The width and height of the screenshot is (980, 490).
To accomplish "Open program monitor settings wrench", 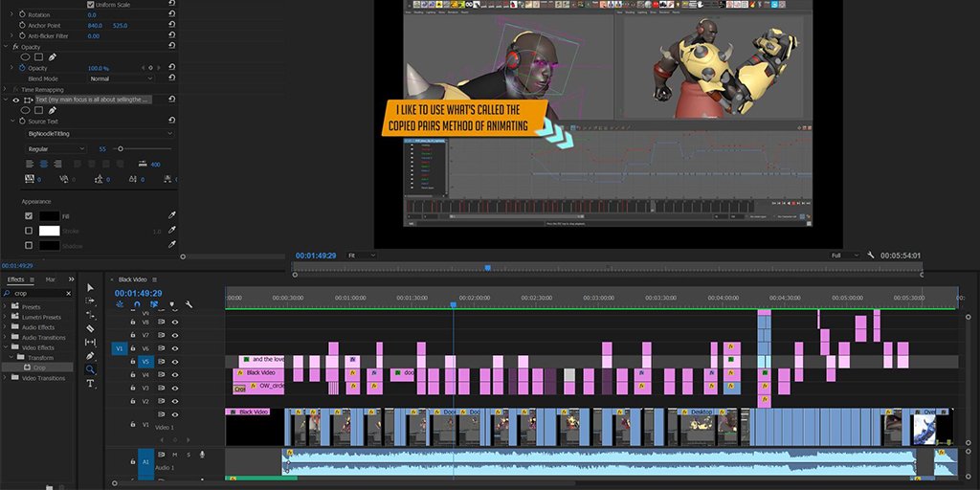I will [871, 255].
